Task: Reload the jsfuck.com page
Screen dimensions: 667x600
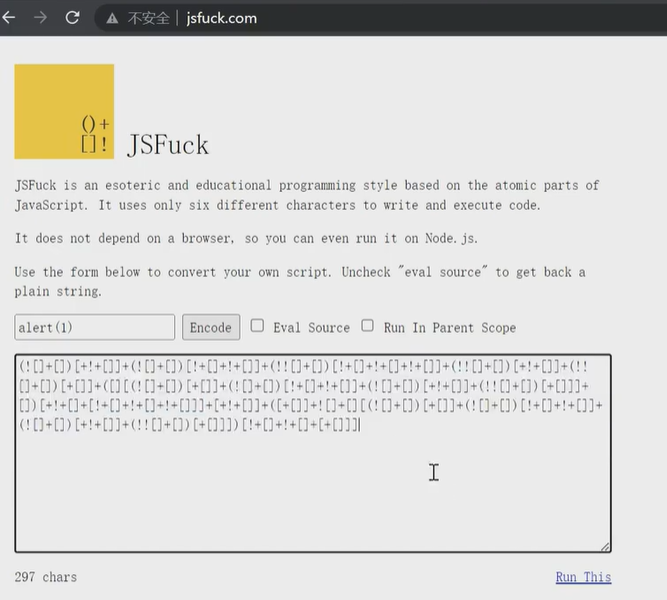Action: pyautogui.click(x=72, y=18)
